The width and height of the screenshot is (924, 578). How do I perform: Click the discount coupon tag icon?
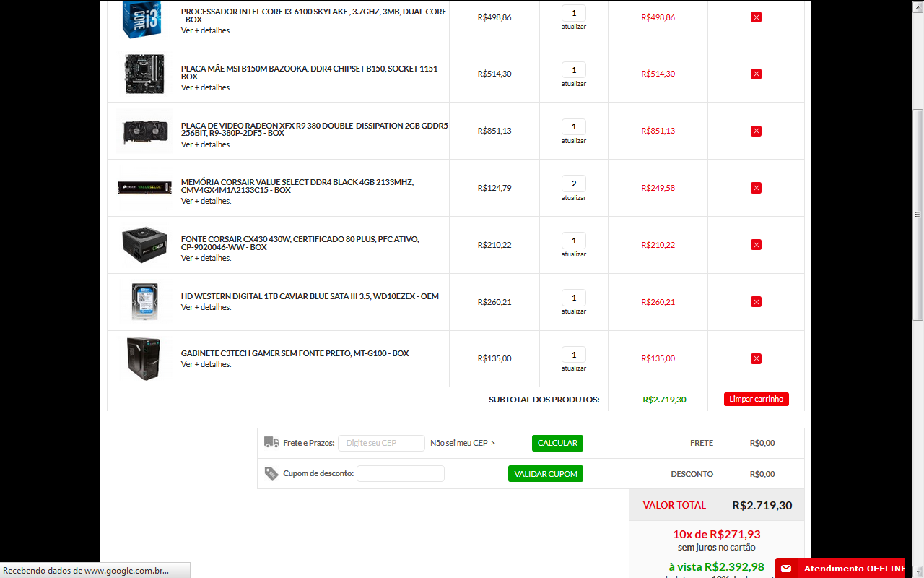click(x=271, y=473)
